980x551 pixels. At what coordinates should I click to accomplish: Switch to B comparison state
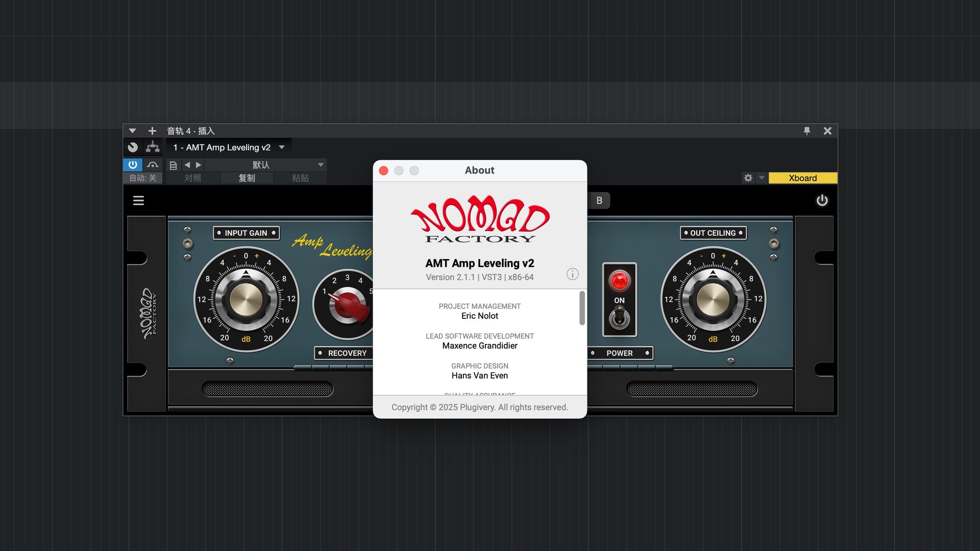[x=599, y=201]
